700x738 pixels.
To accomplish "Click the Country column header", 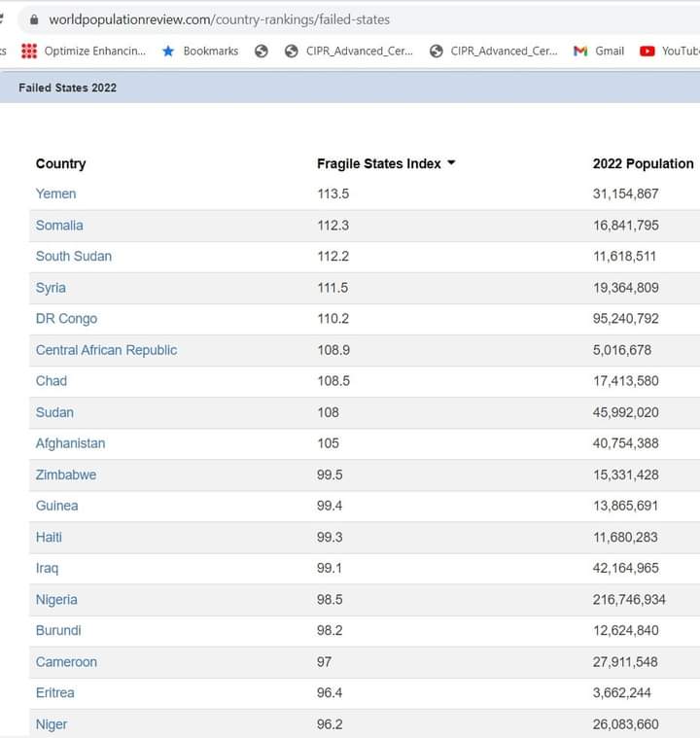I will pos(60,163).
